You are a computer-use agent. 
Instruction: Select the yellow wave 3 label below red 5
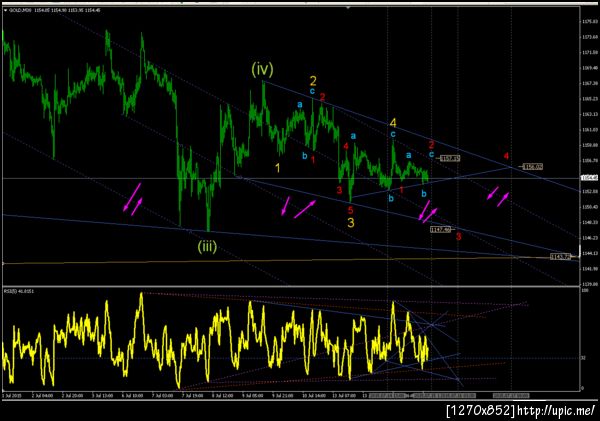point(351,222)
